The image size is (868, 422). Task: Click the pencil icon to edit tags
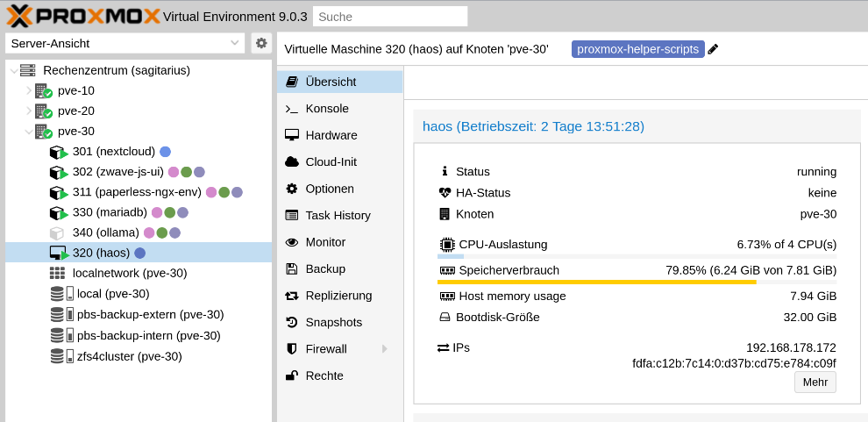click(713, 50)
